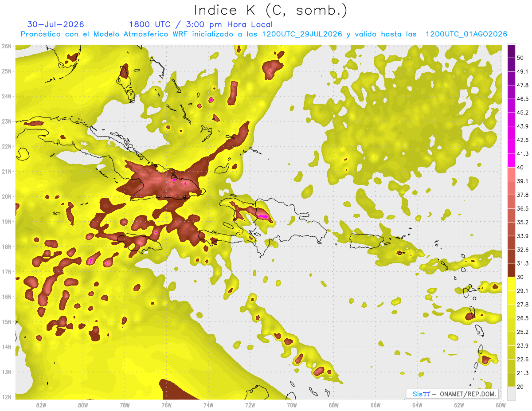Click the colorbar value '29.1'
The image size is (532, 411).
click(522, 290)
